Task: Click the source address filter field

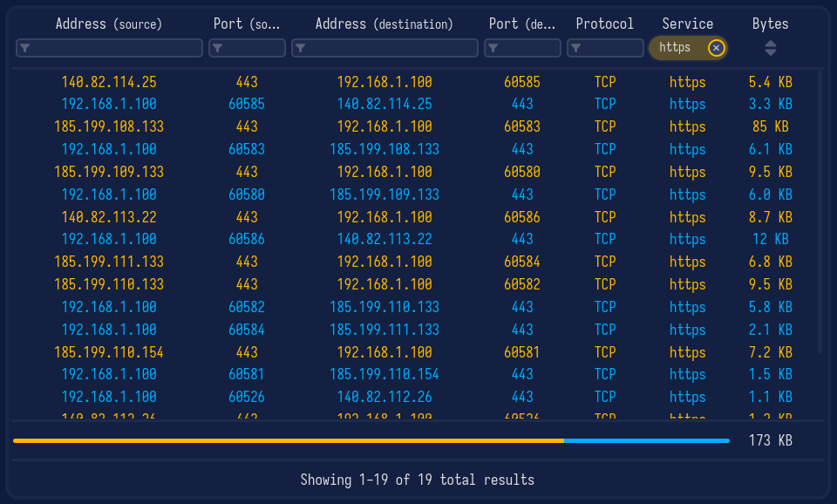Action: [110, 48]
